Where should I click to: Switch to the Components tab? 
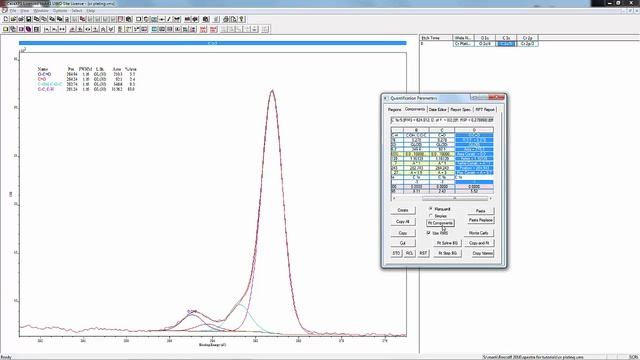tap(415, 109)
